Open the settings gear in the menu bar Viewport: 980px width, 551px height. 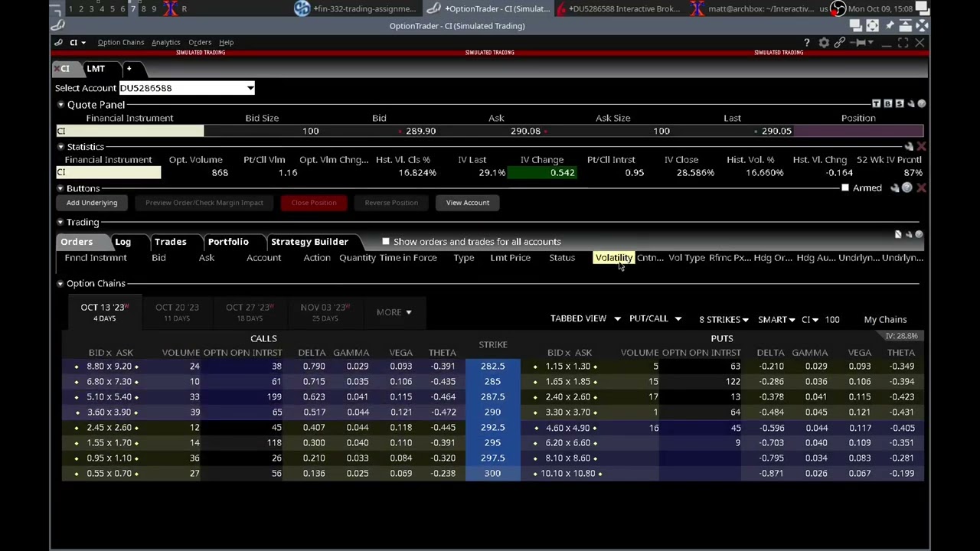click(824, 43)
